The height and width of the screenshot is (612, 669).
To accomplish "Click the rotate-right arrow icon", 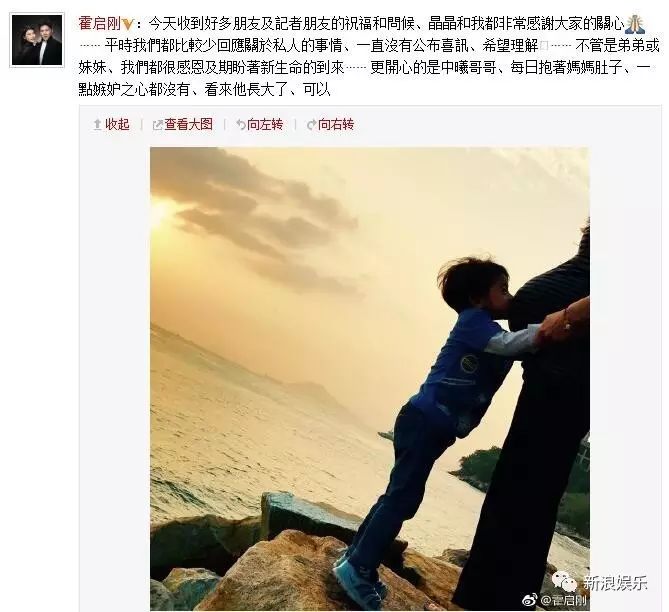I will [x=312, y=125].
